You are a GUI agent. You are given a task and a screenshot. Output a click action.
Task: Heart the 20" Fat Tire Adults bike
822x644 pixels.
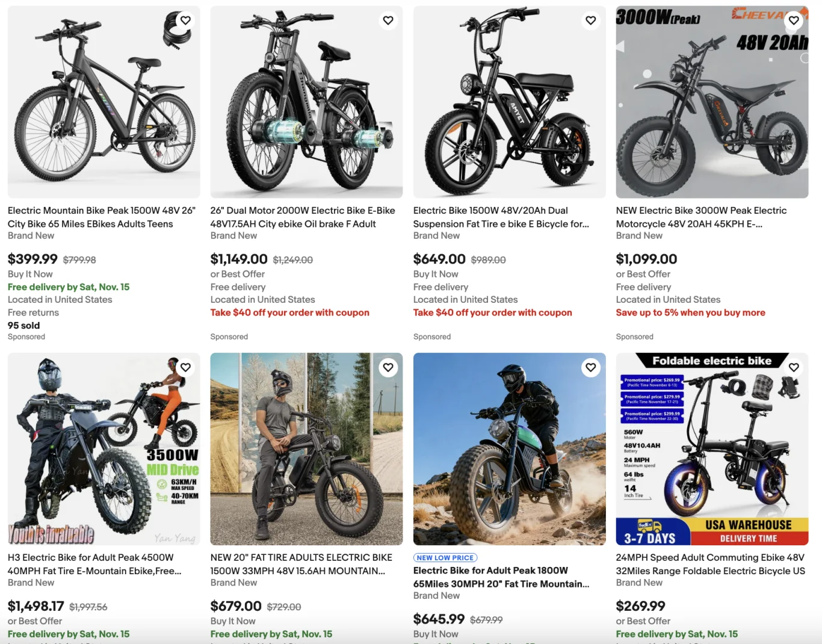point(388,367)
